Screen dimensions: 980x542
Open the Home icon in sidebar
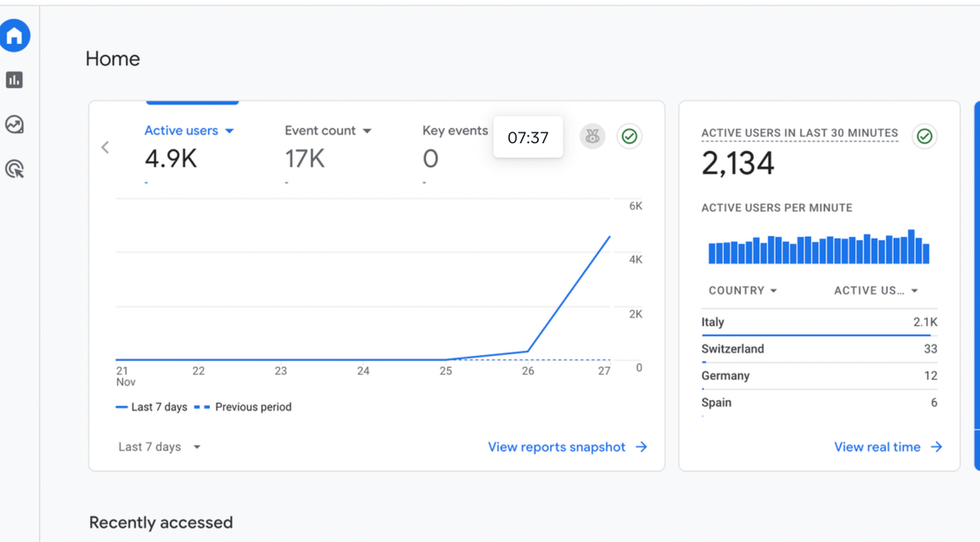tap(14, 35)
